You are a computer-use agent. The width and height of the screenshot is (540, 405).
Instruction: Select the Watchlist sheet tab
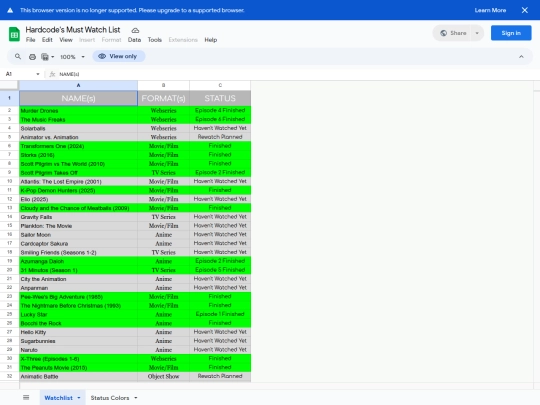point(59,398)
